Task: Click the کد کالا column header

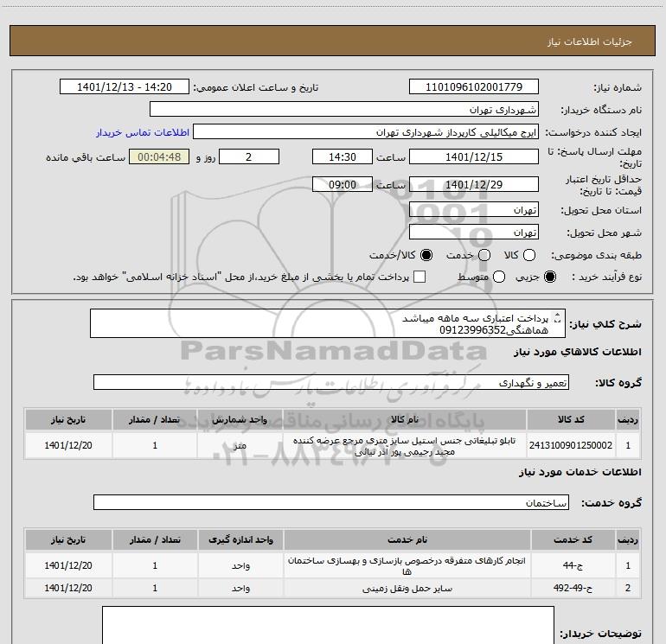Action: (x=571, y=419)
